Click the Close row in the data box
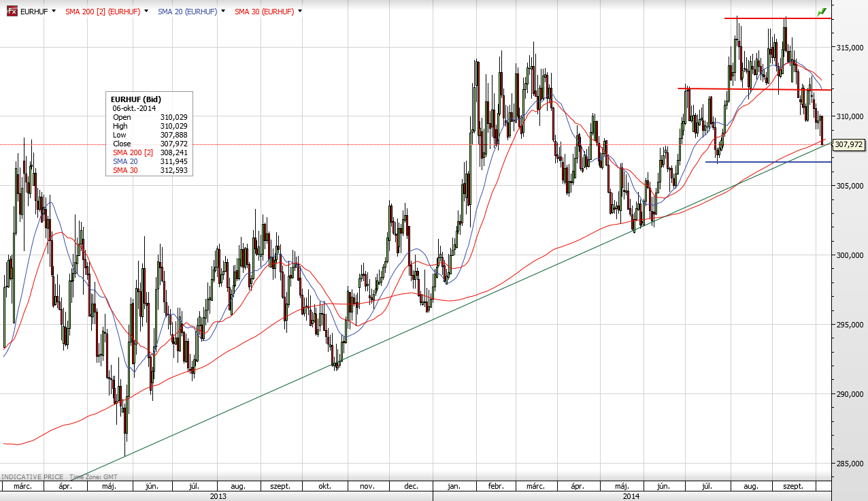 point(150,144)
